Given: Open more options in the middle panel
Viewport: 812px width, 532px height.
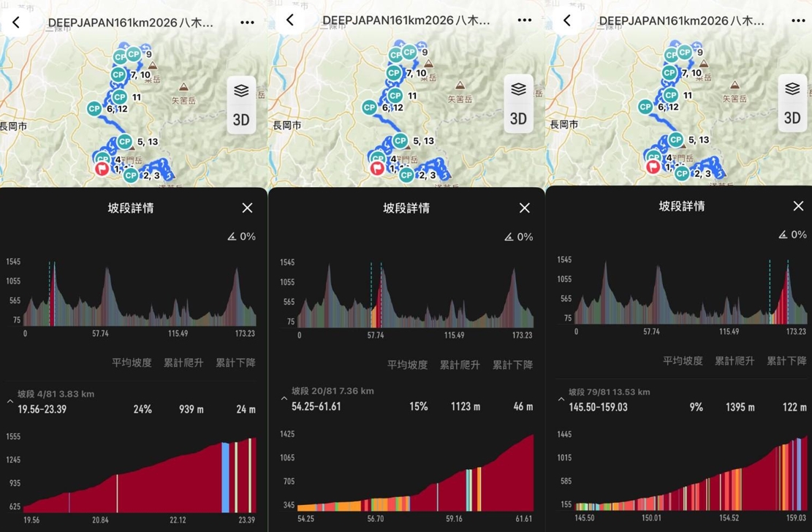Looking at the screenshot, I should pos(524,20).
